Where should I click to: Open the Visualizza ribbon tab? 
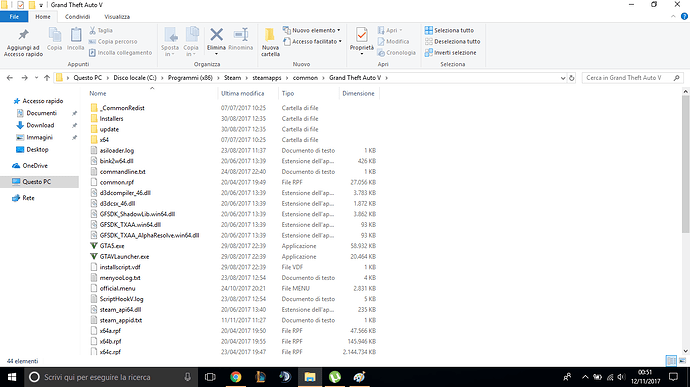(117, 17)
